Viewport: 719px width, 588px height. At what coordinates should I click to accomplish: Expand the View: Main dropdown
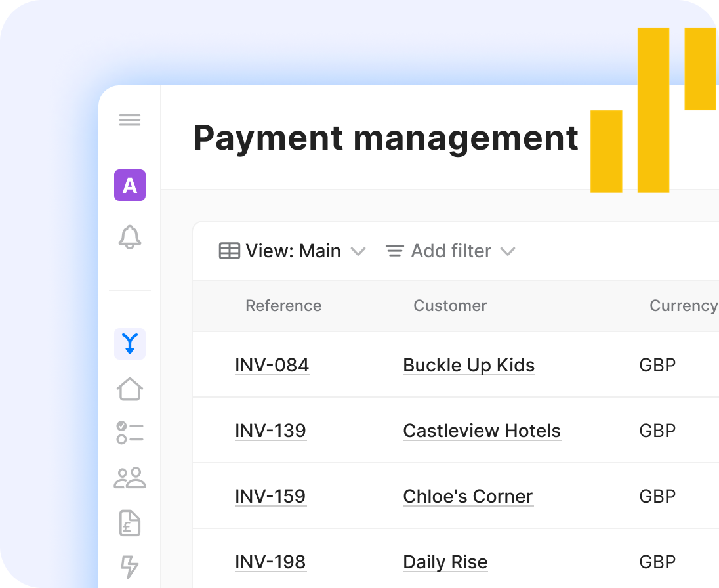293,251
